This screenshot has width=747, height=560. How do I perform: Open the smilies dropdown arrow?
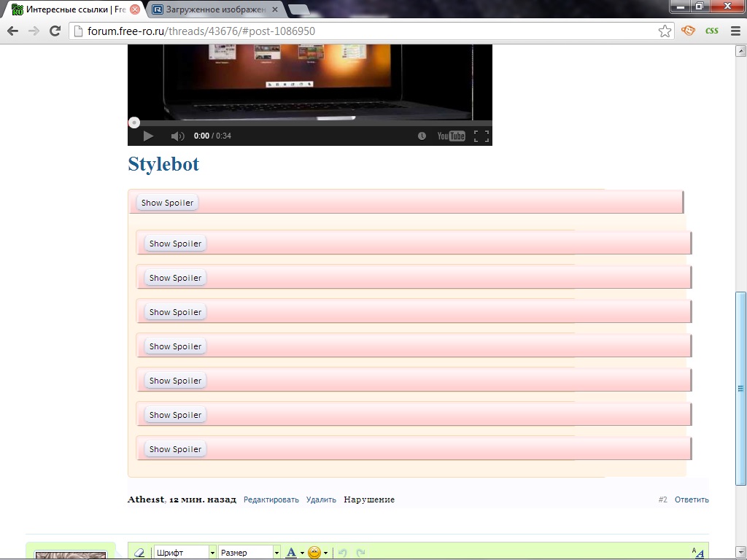tap(325, 553)
